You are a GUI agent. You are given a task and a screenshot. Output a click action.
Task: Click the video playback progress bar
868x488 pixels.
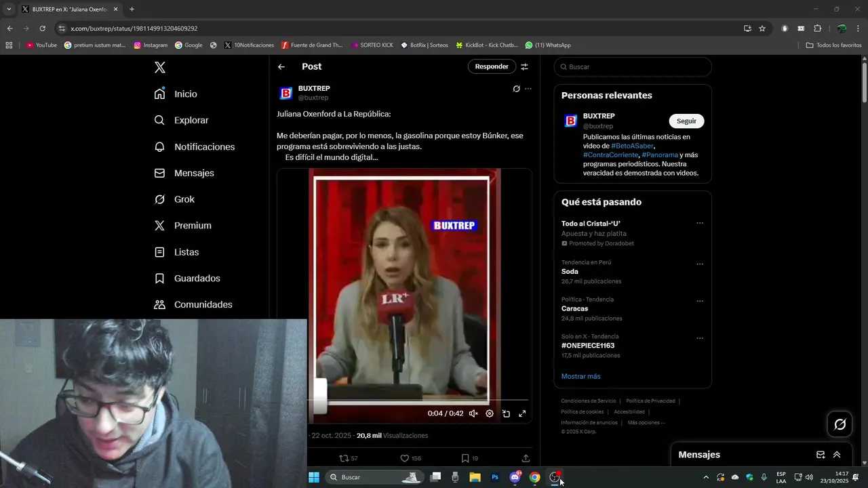[x=418, y=400]
